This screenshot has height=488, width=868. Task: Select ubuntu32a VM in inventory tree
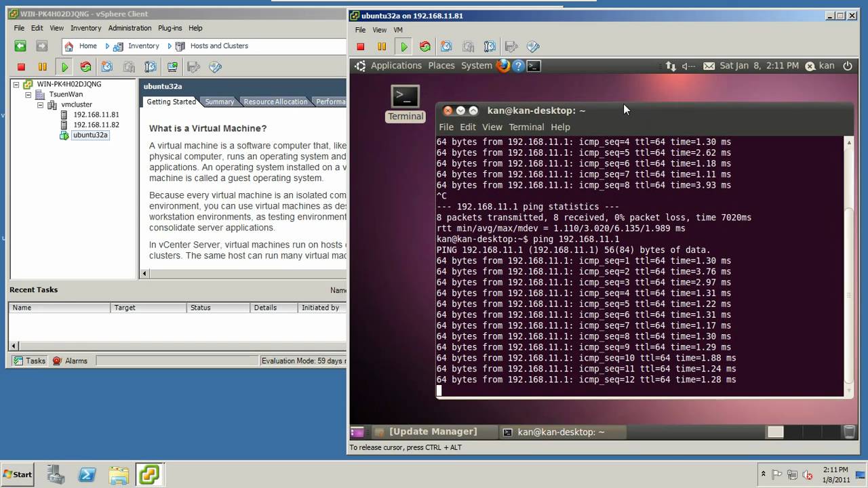coord(90,135)
